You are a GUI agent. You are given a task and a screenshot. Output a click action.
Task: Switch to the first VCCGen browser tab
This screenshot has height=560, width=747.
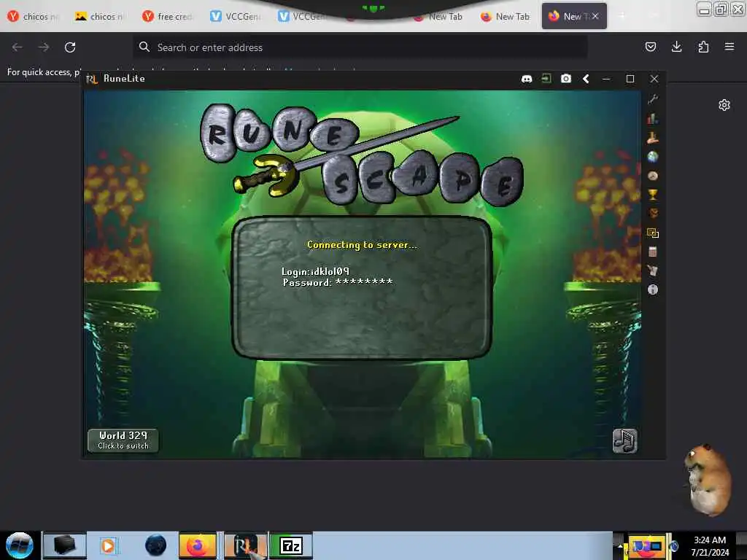[x=236, y=16]
